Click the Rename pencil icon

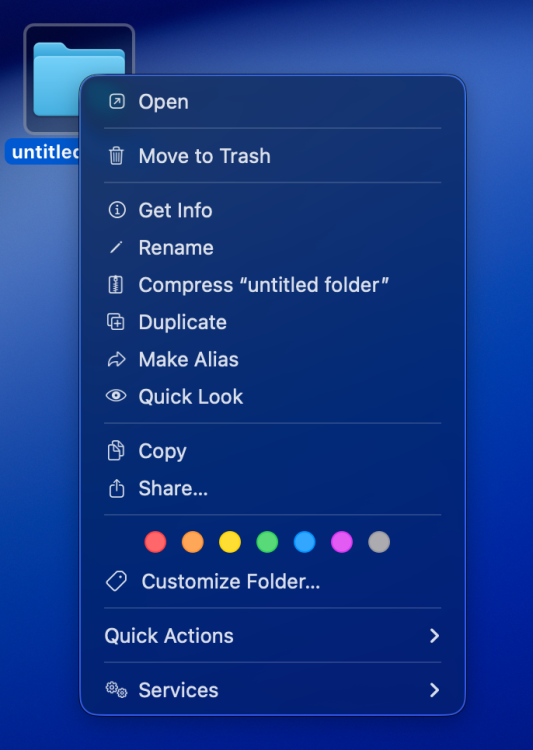click(116, 247)
